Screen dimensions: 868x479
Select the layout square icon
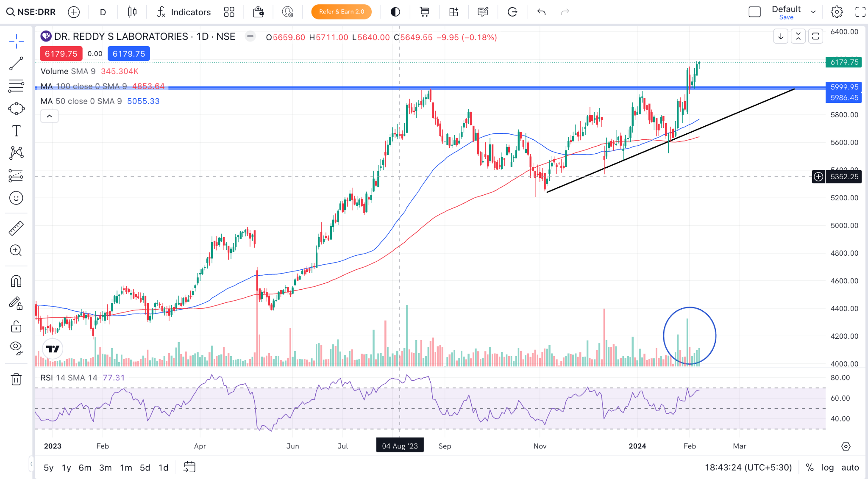pos(754,12)
